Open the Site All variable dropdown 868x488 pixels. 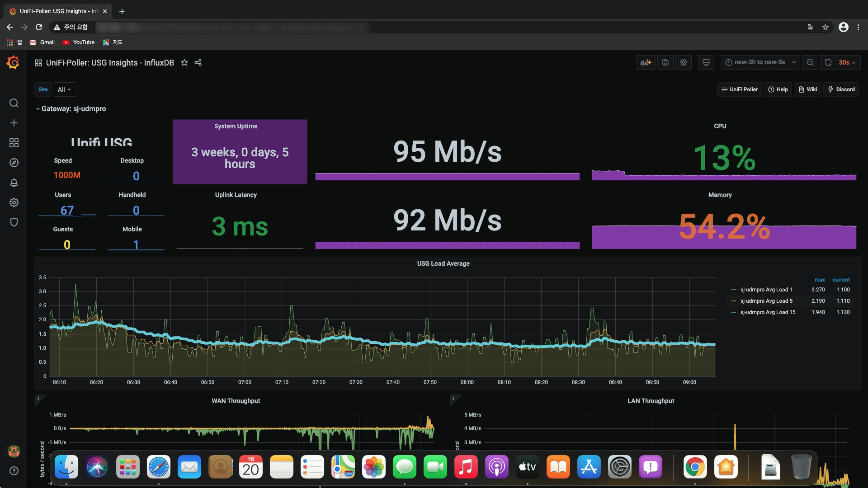(x=64, y=89)
